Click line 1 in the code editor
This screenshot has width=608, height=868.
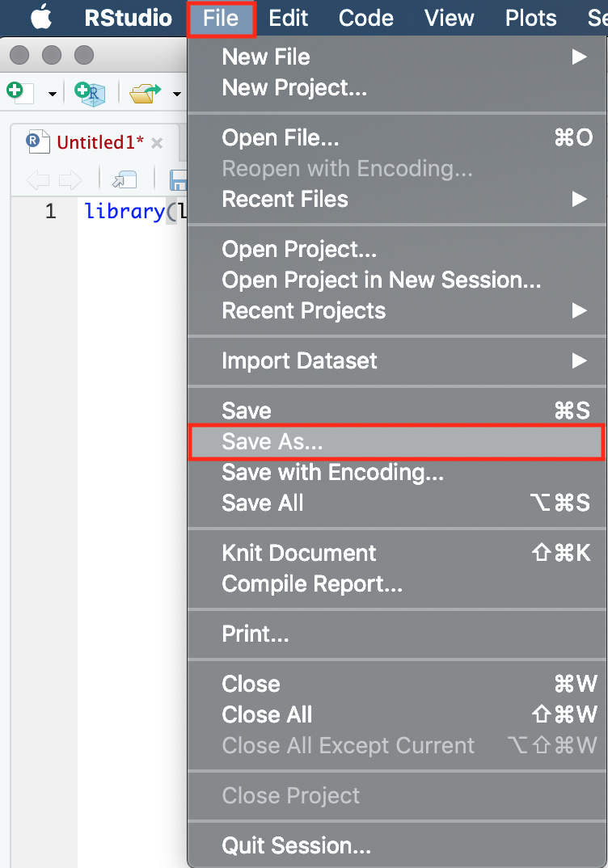click(x=132, y=212)
